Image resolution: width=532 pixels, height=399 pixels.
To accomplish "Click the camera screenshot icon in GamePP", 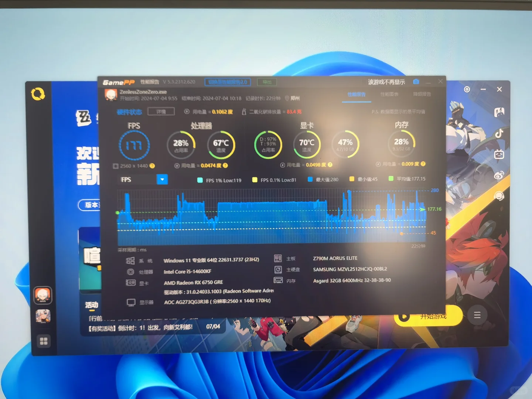I will [x=416, y=81].
